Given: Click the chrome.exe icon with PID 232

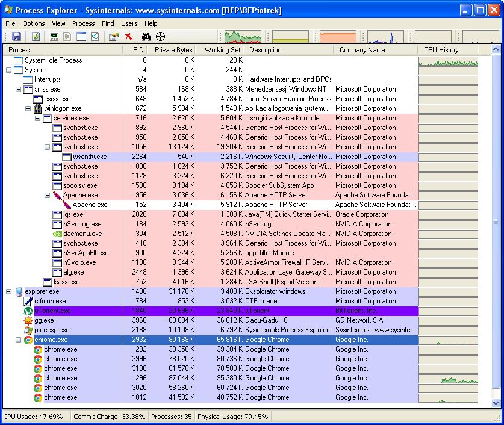Looking at the screenshot, I should pyautogui.click(x=38, y=350).
